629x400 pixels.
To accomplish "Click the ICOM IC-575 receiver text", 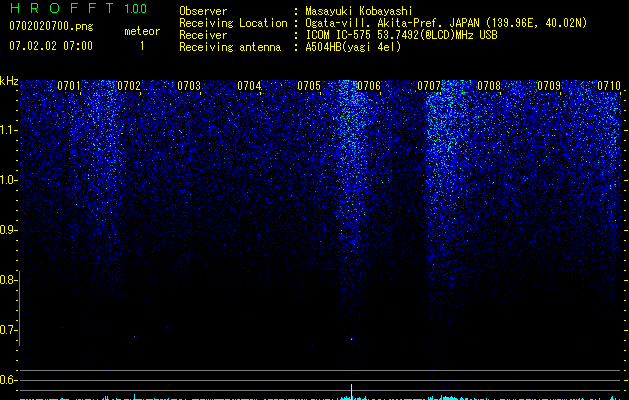I will (x=401, y=35).
